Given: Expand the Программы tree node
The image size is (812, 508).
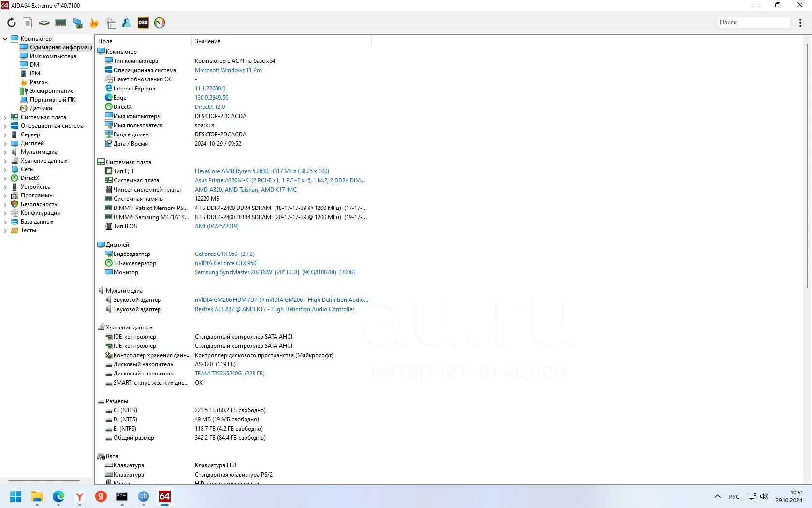Looking at the screenshot, I should [x=5, y=195].
